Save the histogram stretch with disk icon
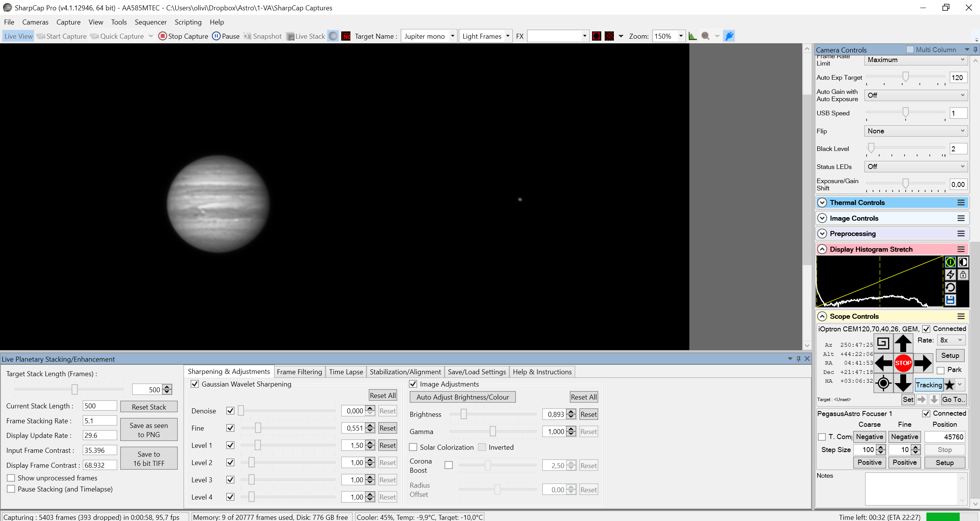This screenshot has height=521, width=980. coord(950,300)
